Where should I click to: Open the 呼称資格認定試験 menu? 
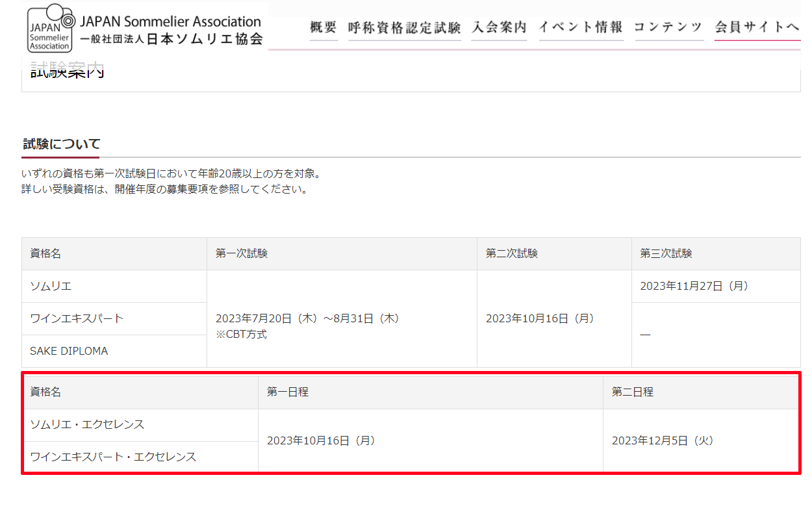[x=405, y=27]
